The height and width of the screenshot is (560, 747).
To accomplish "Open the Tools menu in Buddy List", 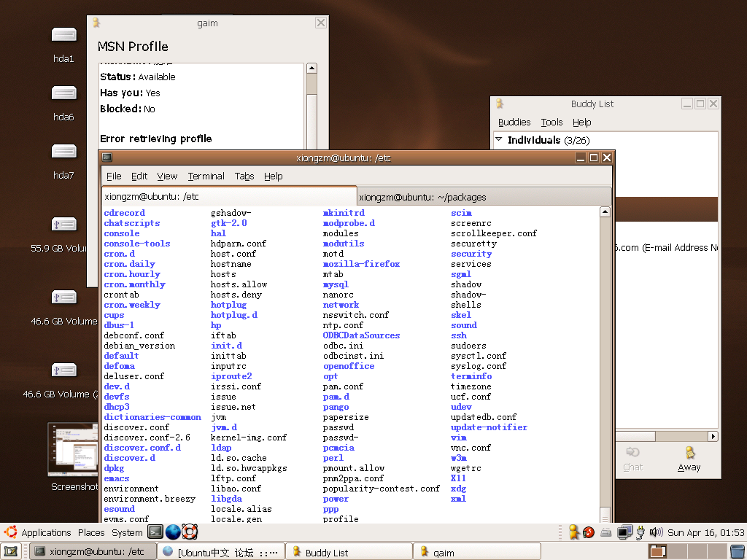I will tap(551, 122).
